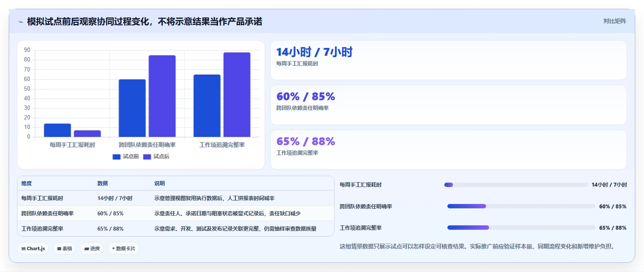Image resolution: width=644 pixels, height=272 pixels.
Task: Click the 工作项追溯完整率 progress bar
Action: tap(521, 228)
